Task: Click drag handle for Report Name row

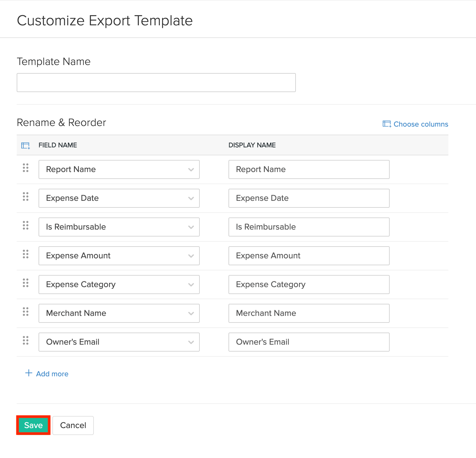Action: (x=26, y=168)
